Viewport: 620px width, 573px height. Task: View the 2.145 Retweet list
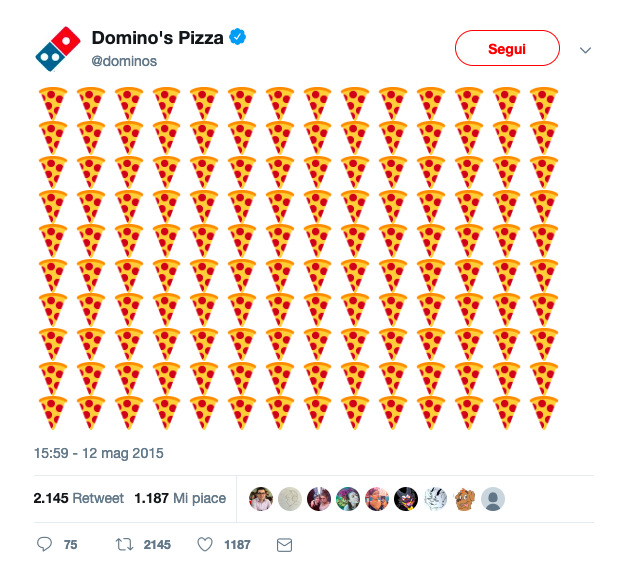tap(79, 498)
